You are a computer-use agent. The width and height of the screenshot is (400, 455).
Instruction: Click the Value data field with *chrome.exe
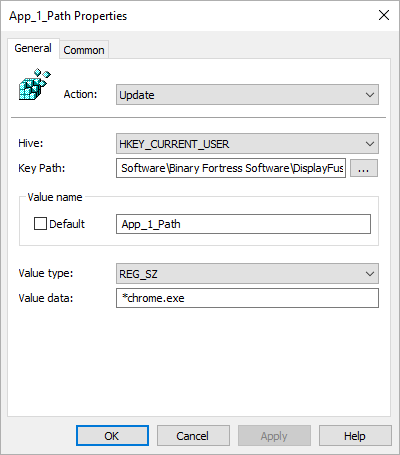coord(247,298)
